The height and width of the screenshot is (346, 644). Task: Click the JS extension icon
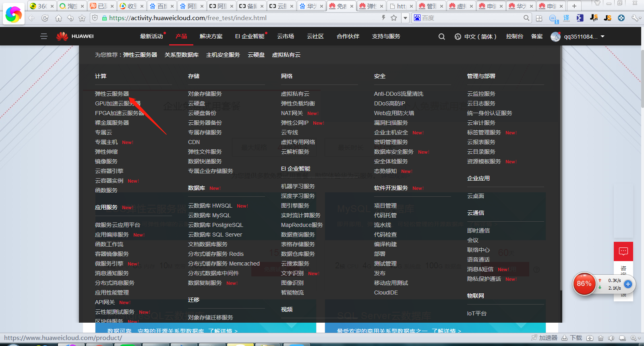(x=608, y=18)
